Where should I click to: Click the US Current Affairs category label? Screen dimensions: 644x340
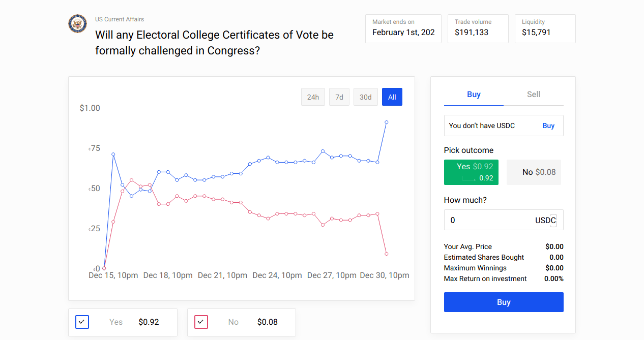click(120, 19)
